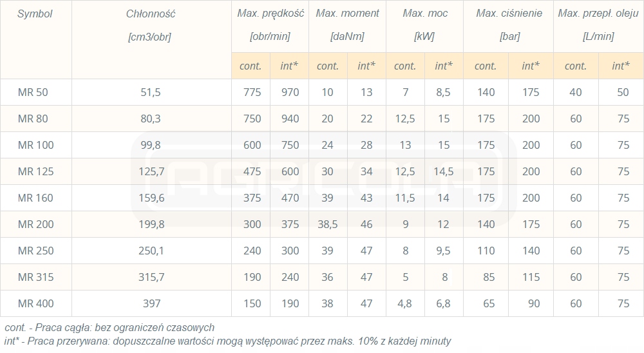This screenshot has width=644, height=353.
Task: Select the MR 200 row label
Action: [35, 224]
